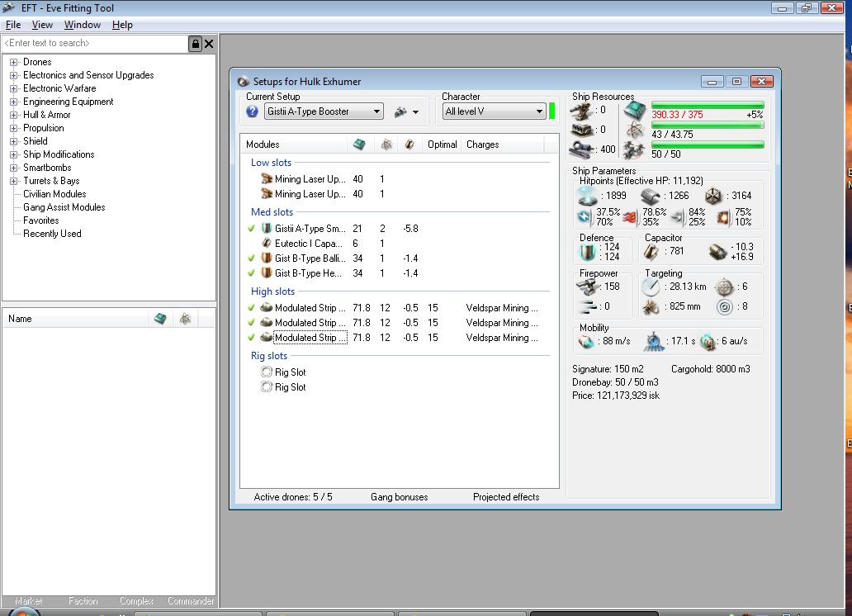The width and height of the screenshot is (852, 616).
Task: Open the File menu
Action: (x=13, y=25)
